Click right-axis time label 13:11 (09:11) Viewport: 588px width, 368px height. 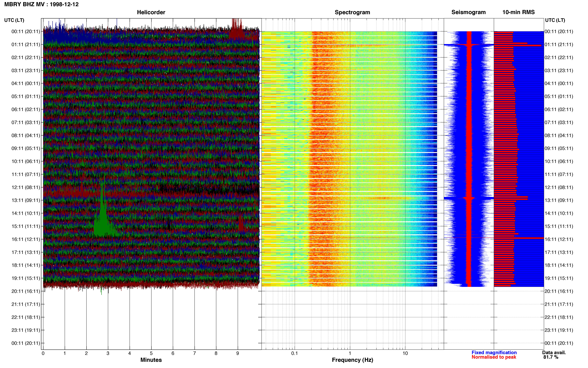click(559, 200)
